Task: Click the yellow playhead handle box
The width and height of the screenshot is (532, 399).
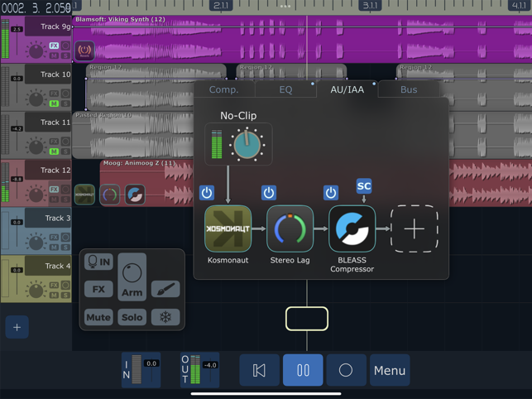Action: pos(307,319)
